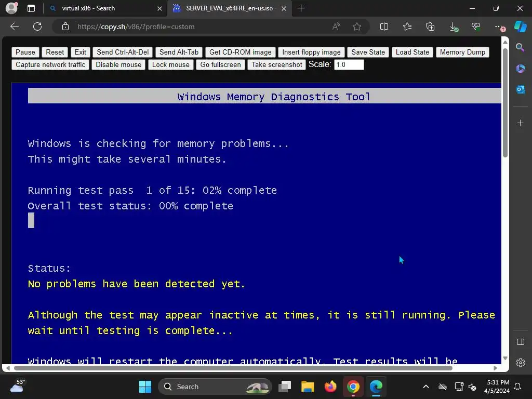Close the virtual x86 - Search tab
The image size is (532, 399).
159,8
